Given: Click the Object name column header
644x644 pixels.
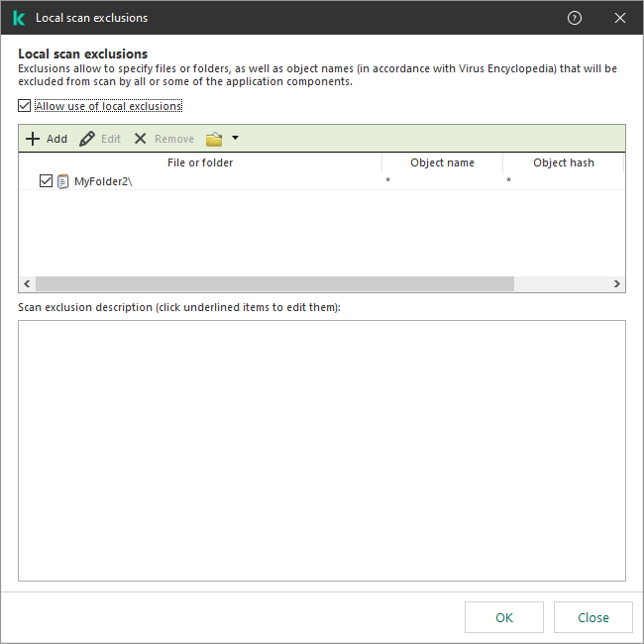Looking at the screenshot, I should tap(442, 162).
